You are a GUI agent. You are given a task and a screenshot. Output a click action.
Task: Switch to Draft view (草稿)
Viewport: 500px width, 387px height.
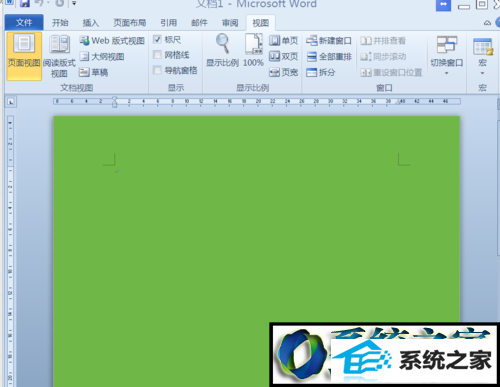point(94,72)
